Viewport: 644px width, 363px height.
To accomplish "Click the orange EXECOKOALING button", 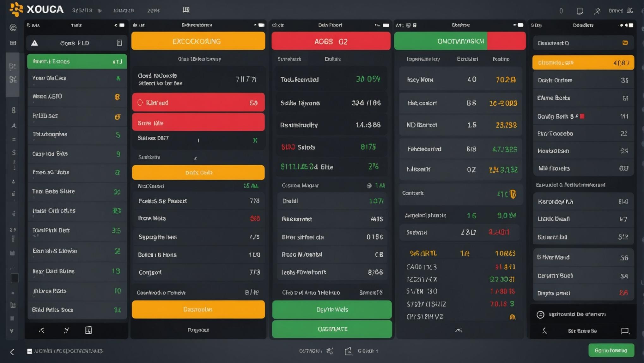I will 198,41.
